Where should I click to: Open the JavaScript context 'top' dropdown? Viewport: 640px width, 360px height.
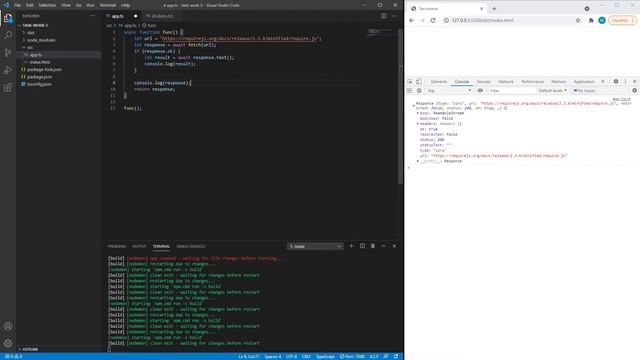pos(449,91)
